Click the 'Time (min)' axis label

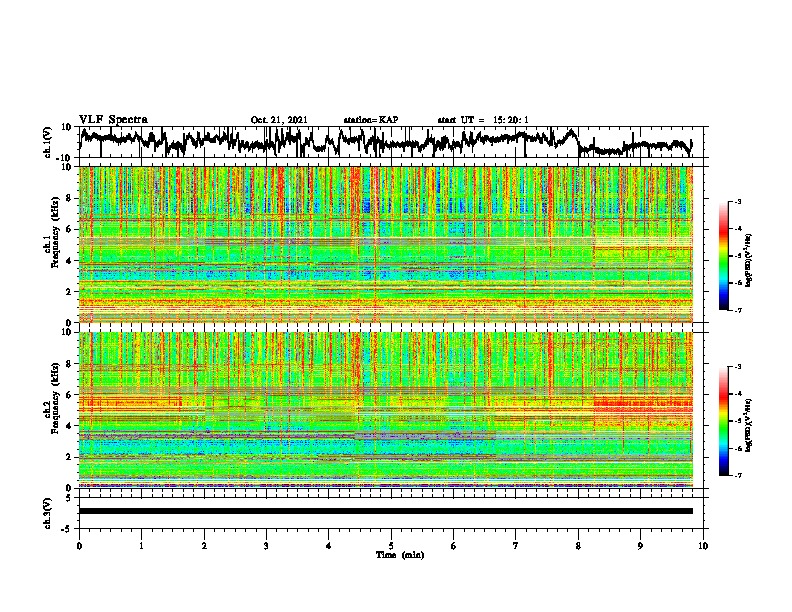pos(400,555)
